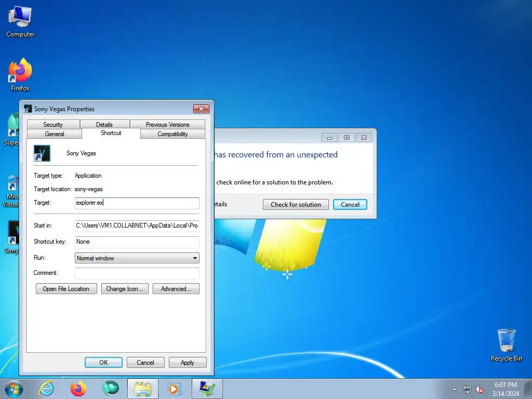The image size is (532, 399).
Task: Click in the Target field containing explorer.ex
Action: [137, 203]
